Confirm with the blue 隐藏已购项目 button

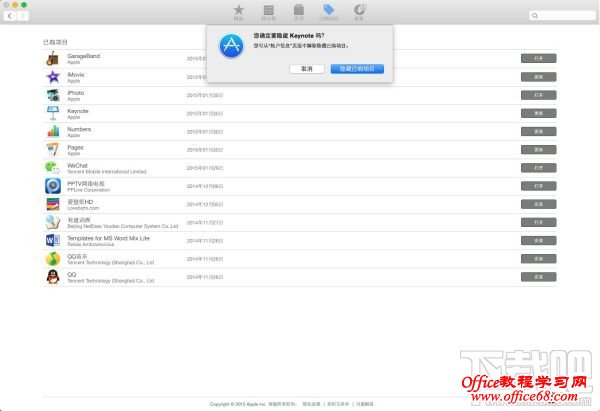coord(357,68)
